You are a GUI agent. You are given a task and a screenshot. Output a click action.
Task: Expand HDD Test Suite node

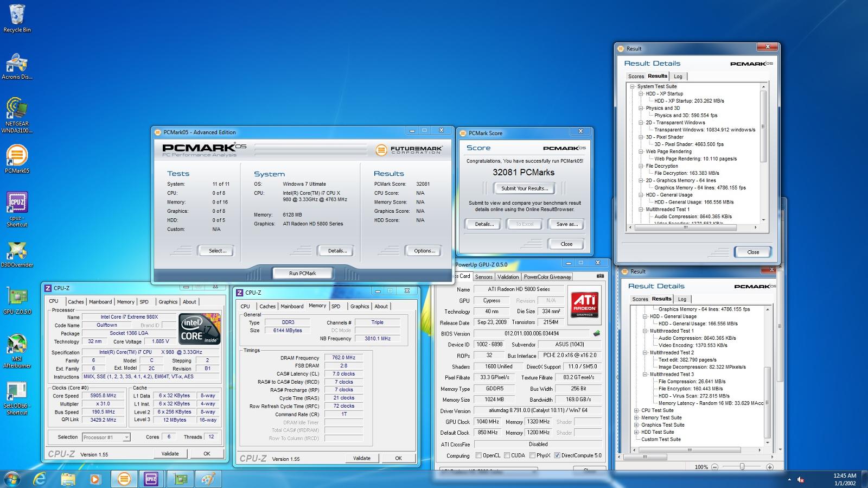[636, 432]
